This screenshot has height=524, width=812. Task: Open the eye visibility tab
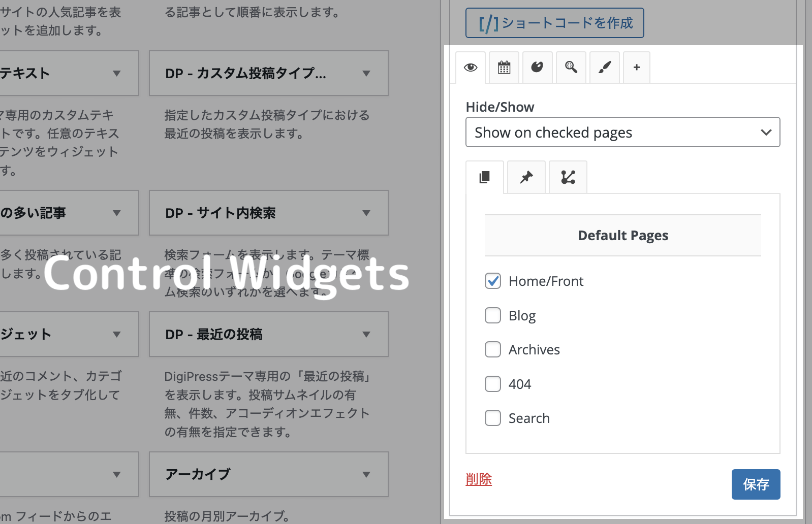point(471,68)
